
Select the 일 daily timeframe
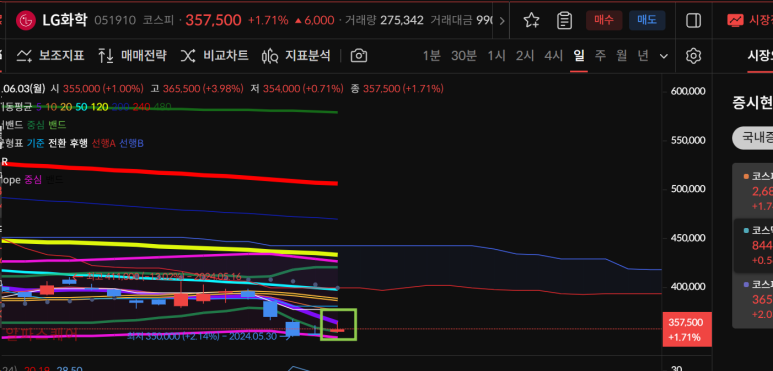[x=579, y=56]
